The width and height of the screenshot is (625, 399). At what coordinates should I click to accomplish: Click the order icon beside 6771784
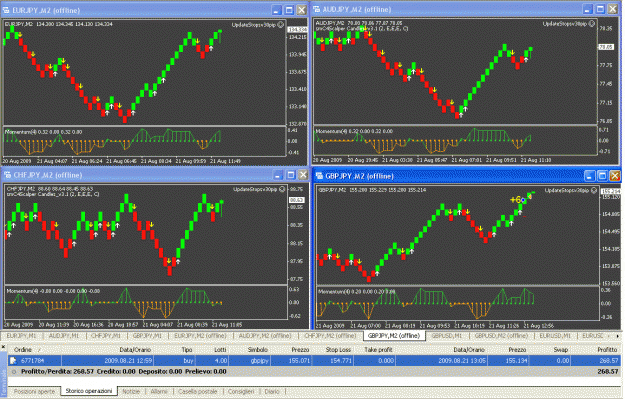[13, 361]
